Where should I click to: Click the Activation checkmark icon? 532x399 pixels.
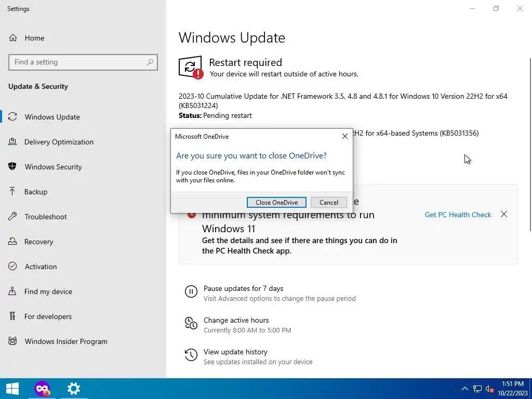[12, 267]
